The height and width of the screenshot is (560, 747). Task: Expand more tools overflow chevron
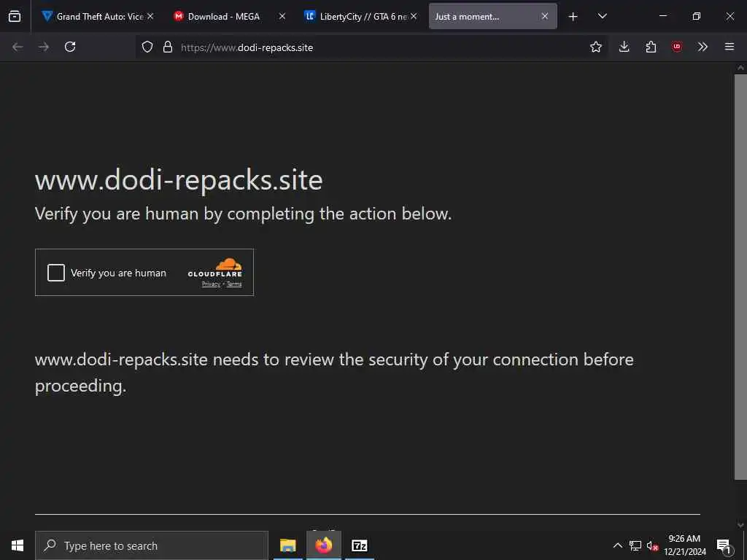click(703, 47)
